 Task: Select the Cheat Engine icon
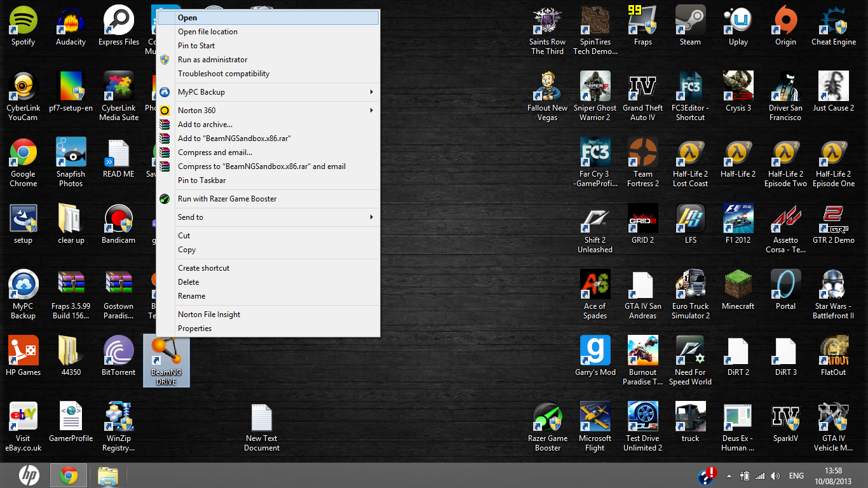(x=834, y=26)
